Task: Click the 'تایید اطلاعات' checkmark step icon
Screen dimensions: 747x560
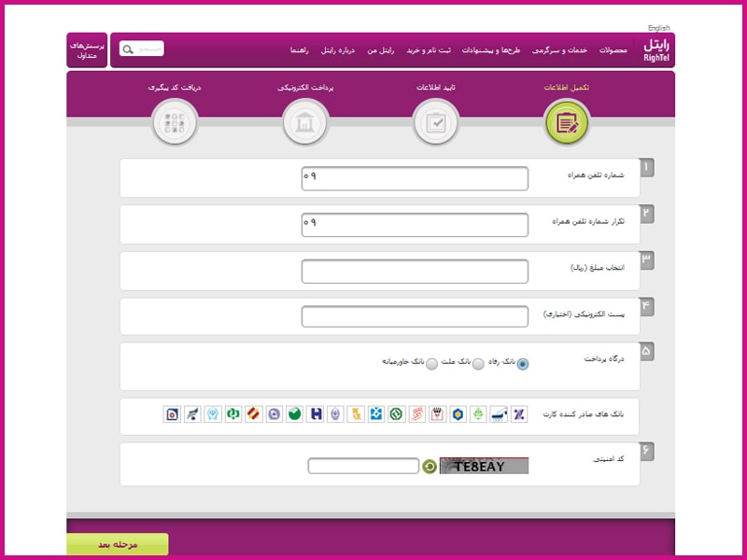Action: click(436, 123)
